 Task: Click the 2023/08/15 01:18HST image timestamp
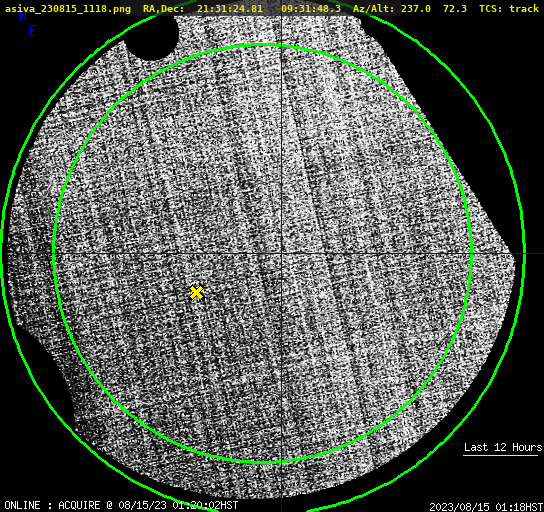point(486,507)
